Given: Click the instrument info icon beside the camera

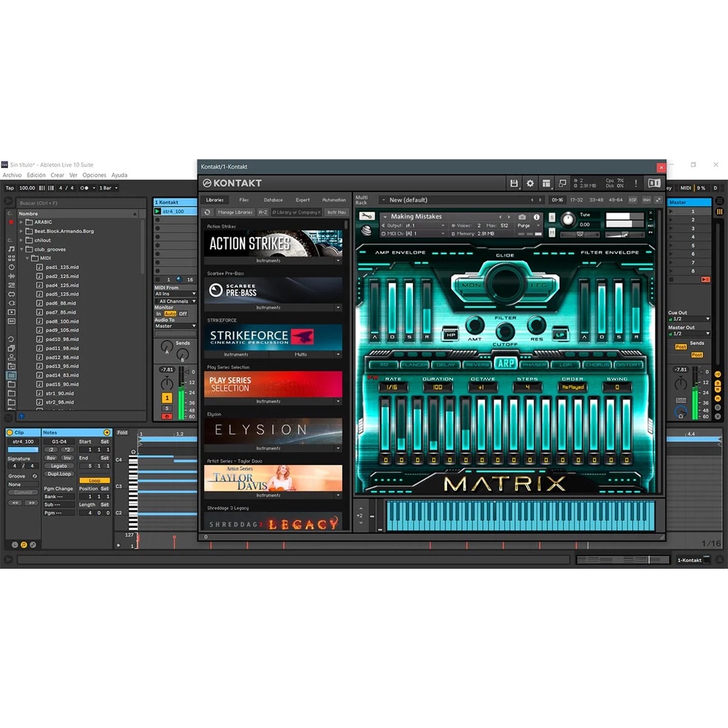Looking at the screenshot, I should point(535,217).
